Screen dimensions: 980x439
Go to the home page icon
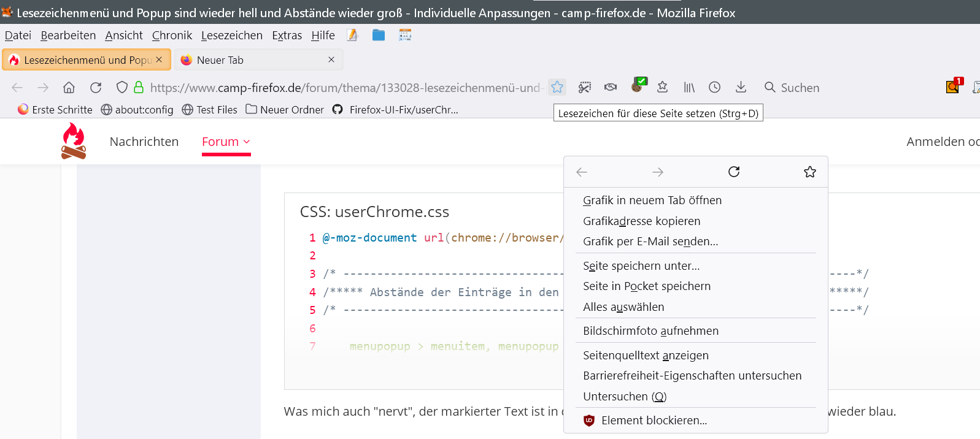69,87
